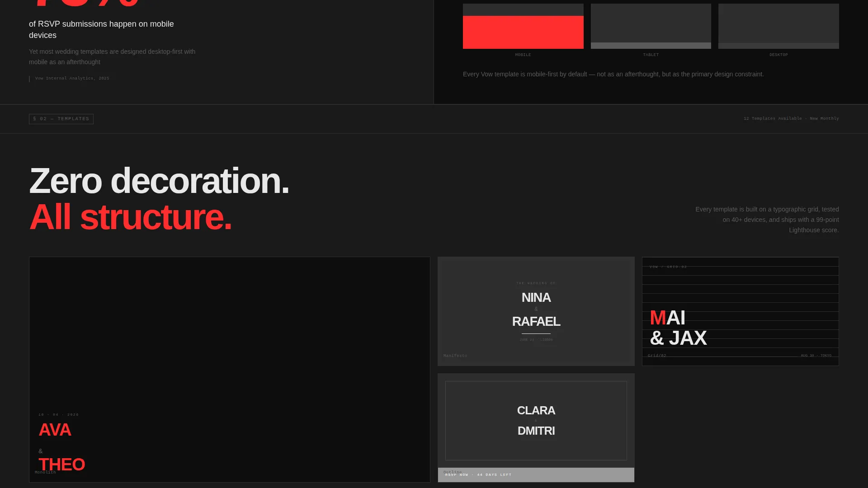Click the red 'All structure.' heading
The width and height of the screenshot is (868, 488).
131,217
